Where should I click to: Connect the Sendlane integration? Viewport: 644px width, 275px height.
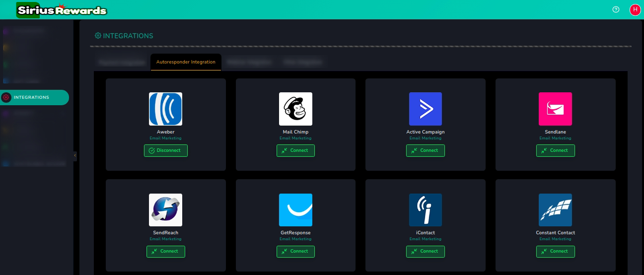(556, 150)
